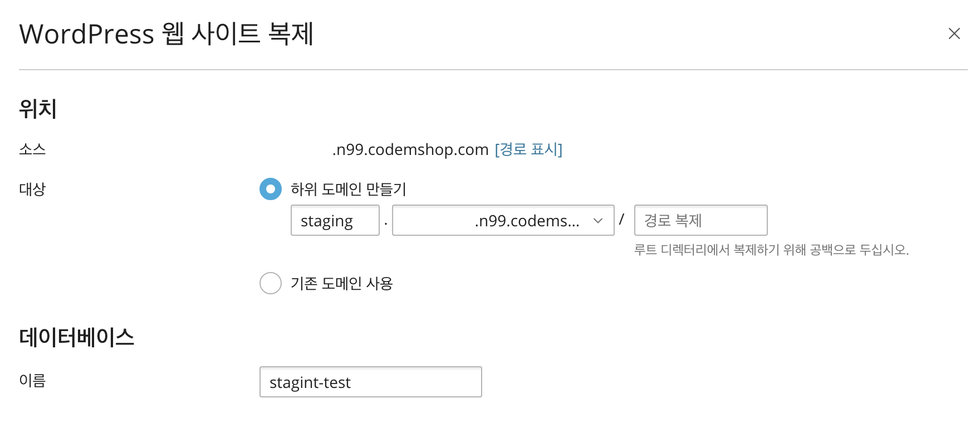
Task: Click the 대상 row label
Action: point(32,190)
